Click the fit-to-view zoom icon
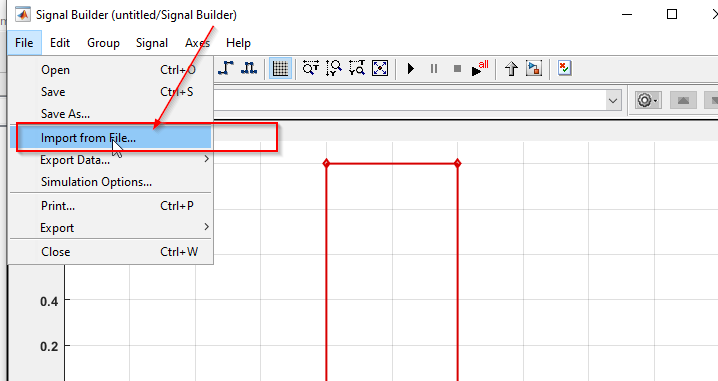Viewport: 718px width, 381px height. [x=380, y=68]
